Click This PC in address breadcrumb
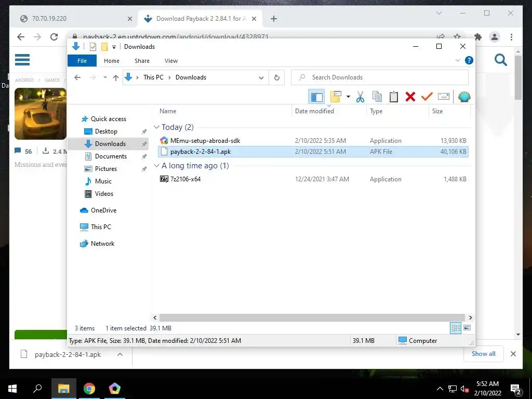532x399 pixels. coord(153,77)
